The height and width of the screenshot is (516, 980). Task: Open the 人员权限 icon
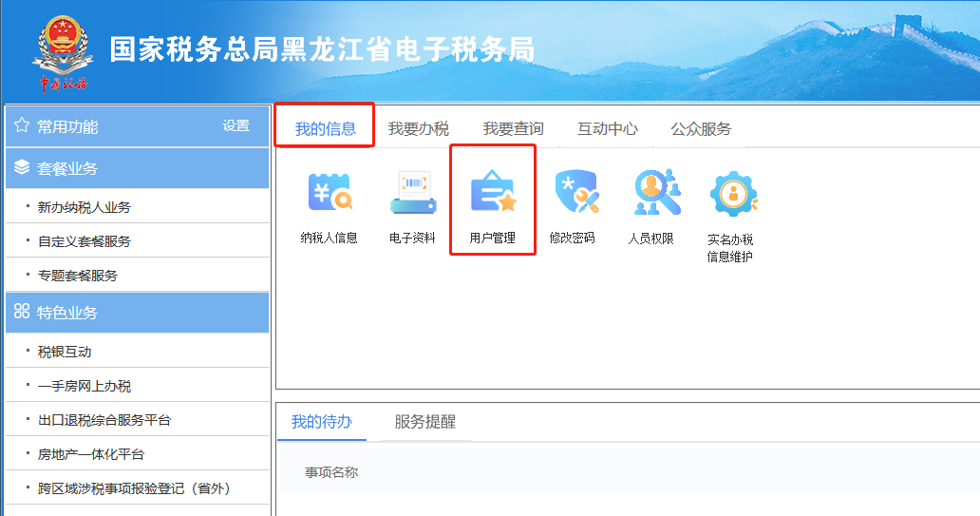click(x=657, y=192)
